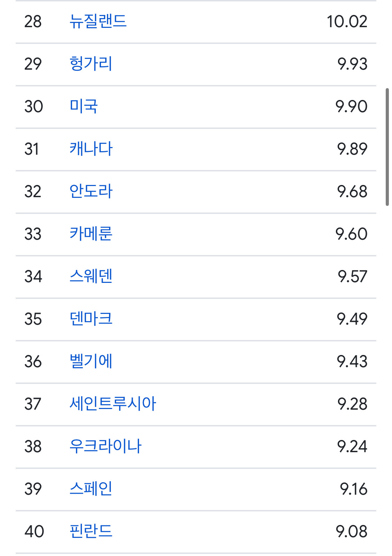The width and height of the screenshot is (392, 556).
Task: Open the 뉴질랜드 country link
Action: [x=98, y=21]
